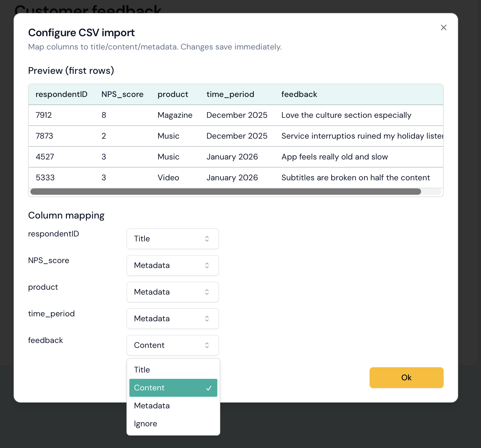Viewport: 481px width, 448px height.
Task: Click the respondentID column header
Action: (61, 94)
